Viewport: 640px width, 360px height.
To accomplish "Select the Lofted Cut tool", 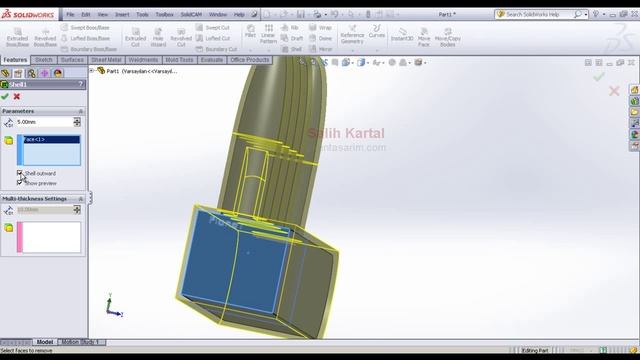I will (x=213, y=38).
